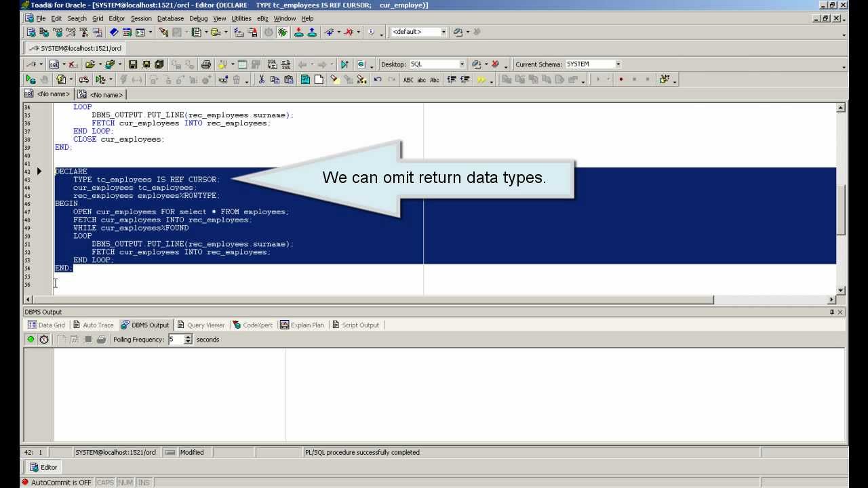
Task: Click the Save file floppy icon
Action: pos(133,64)
